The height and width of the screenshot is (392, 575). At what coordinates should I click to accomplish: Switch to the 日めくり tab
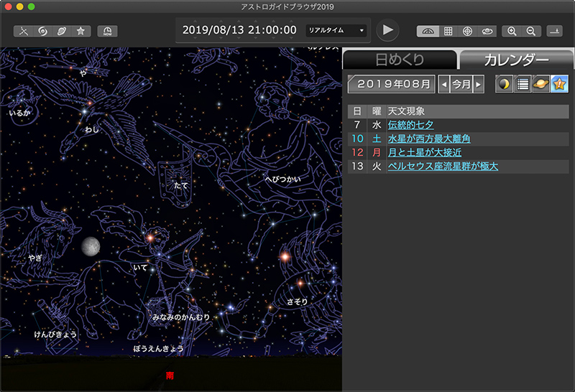coord(400,60)
